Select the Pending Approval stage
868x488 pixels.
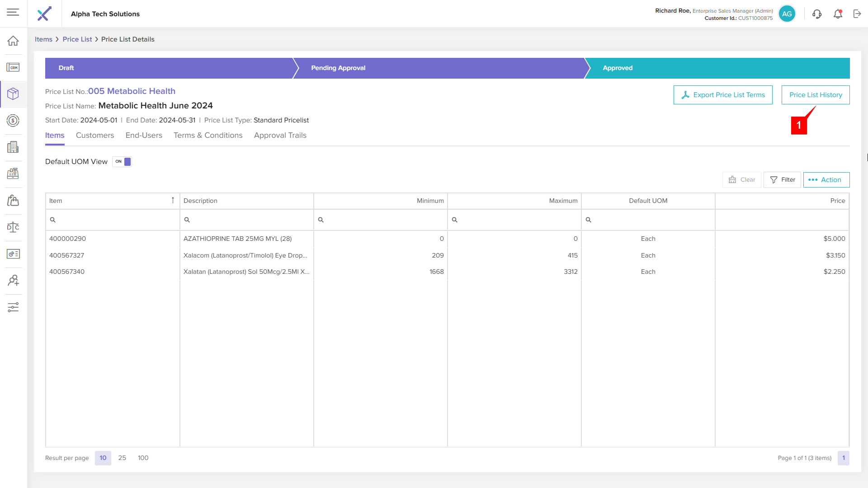[338, 68]
